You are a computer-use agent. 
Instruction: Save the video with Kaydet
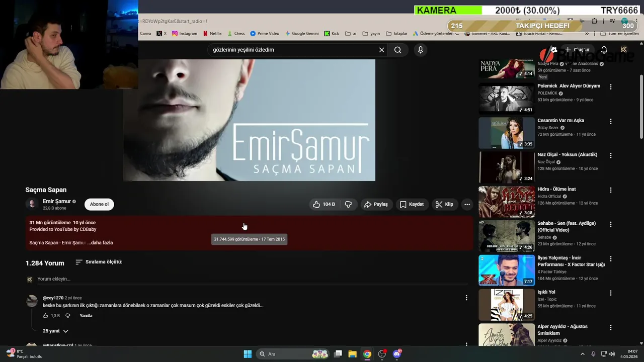(412, 204)
